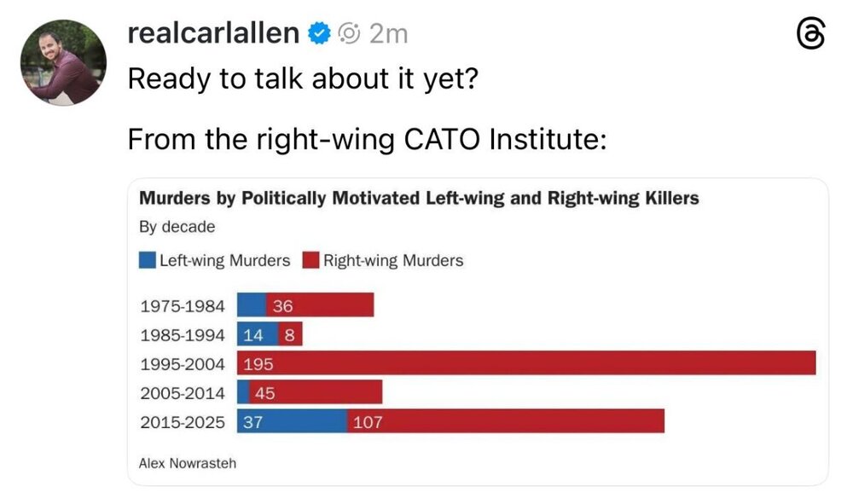Click the Threads logo icon

click(x=809, y=34)
